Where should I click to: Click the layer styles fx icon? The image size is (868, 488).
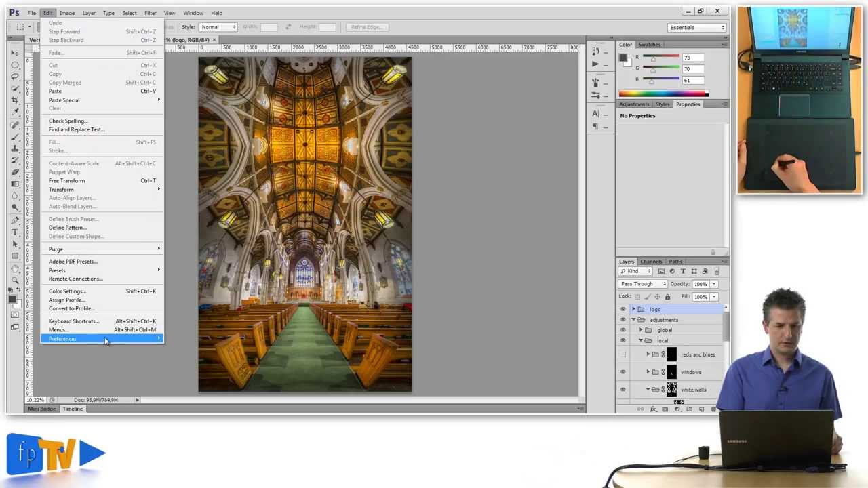653,409
